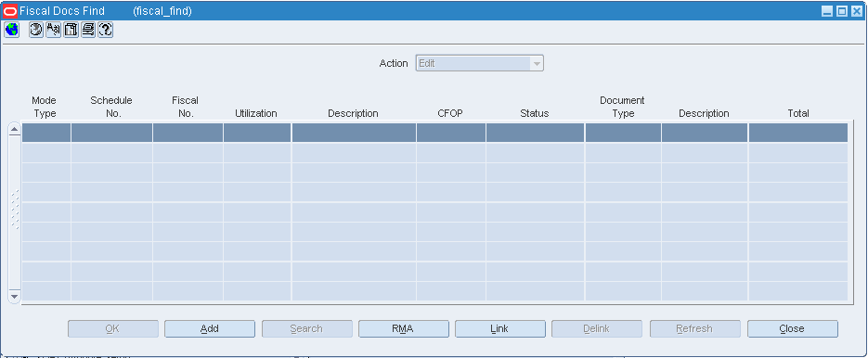This screenshot has height=358, width=868.
Task: Select the CFOP column header
Action: click(x=450, y=113)
